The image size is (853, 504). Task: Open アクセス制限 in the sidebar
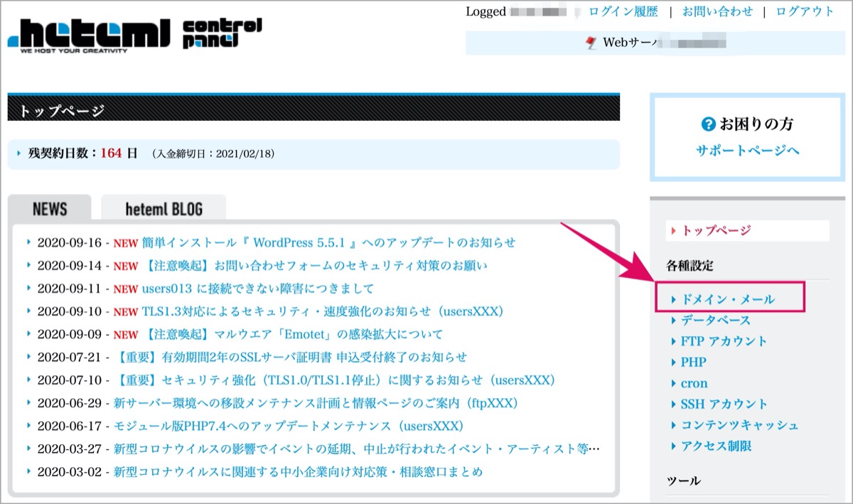coord(716,446)
